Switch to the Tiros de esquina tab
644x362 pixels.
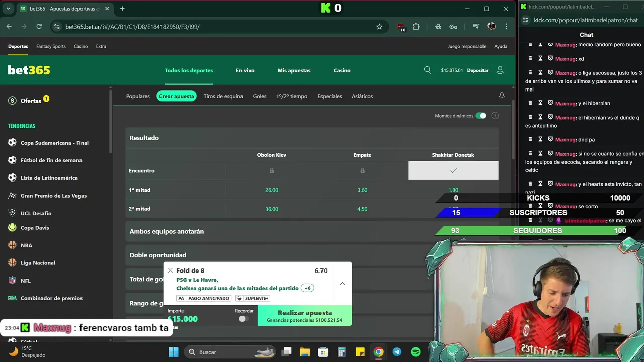click(x=223, y=96)
